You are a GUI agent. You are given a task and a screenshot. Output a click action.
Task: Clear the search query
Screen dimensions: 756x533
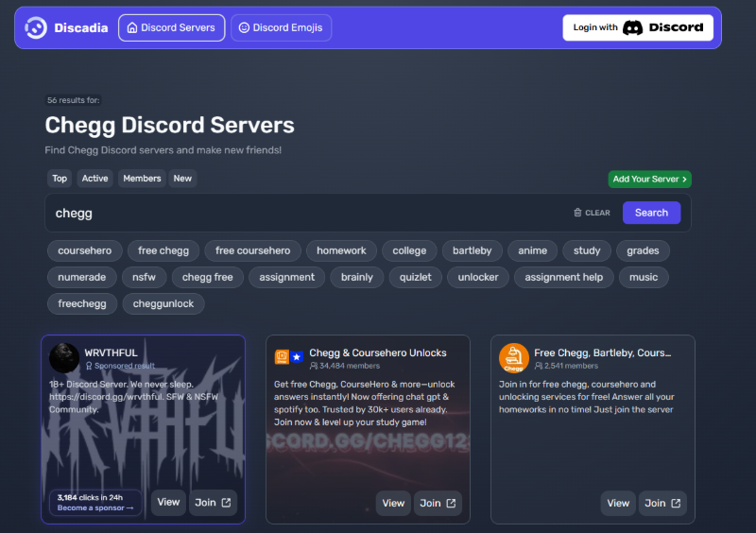coord(592,213)
